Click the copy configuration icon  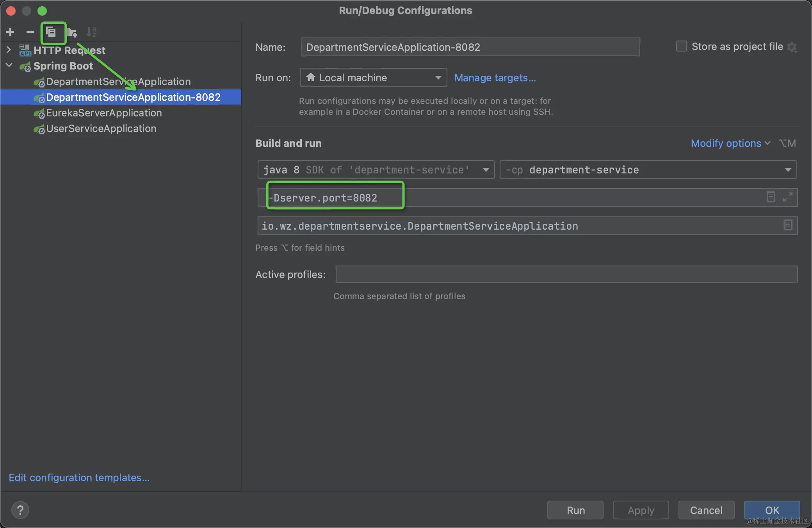tap(51, 32)
